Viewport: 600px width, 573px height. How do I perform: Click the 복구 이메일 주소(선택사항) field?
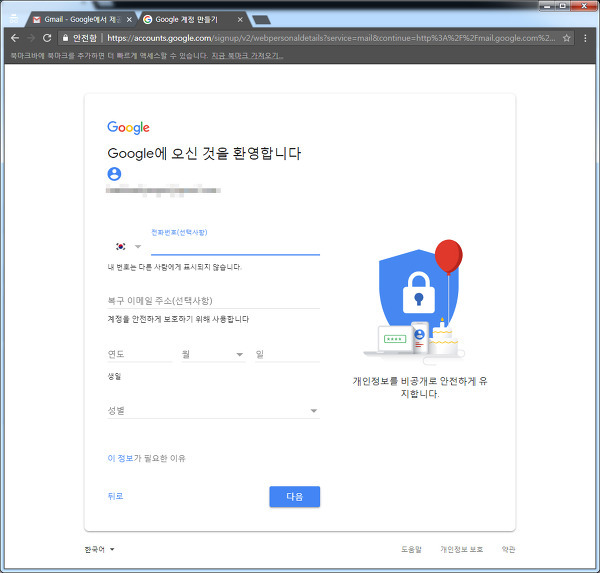pyautogui.click(x=214, y=301)
